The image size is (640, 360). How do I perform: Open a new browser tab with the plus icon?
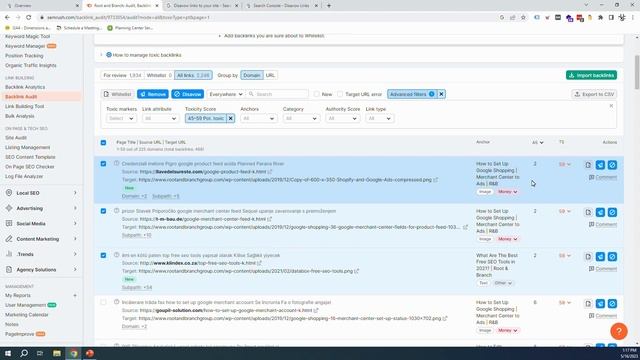[x=329, y=6]
